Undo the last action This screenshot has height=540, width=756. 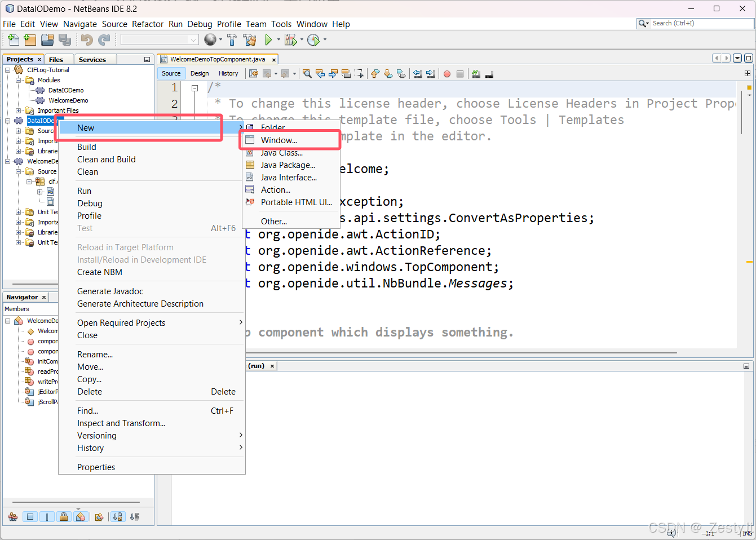tap(85, 39)
